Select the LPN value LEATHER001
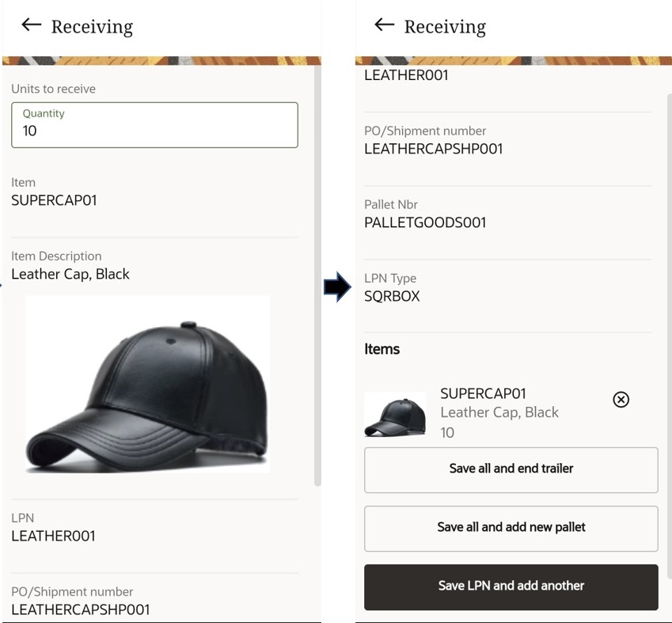The width and height of the screenshot is (672, 623). click(x=53, y=536)
